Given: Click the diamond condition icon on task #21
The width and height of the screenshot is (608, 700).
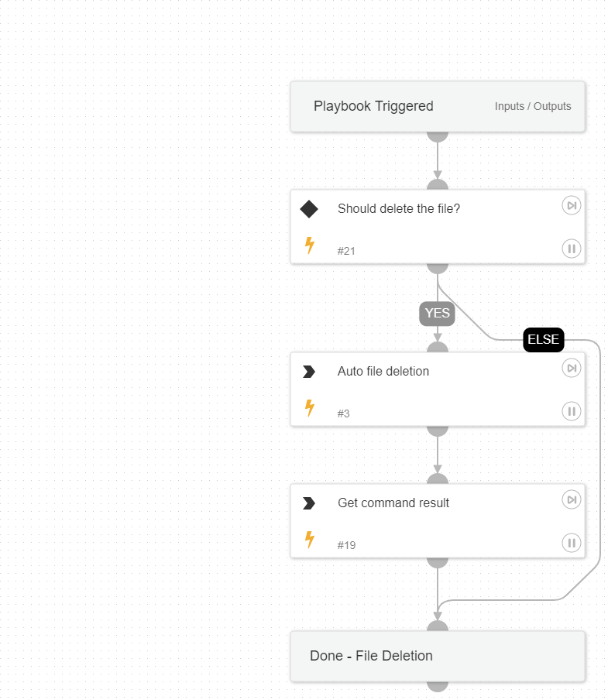Looking at the screenshot, I should (x=309, y=209).
